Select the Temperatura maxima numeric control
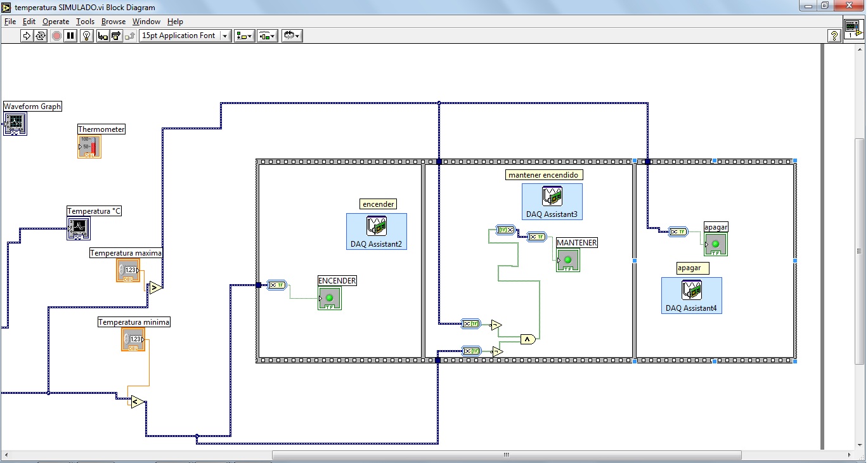The height and width of the screenshot is (463, 868). (x=128, y=270)
